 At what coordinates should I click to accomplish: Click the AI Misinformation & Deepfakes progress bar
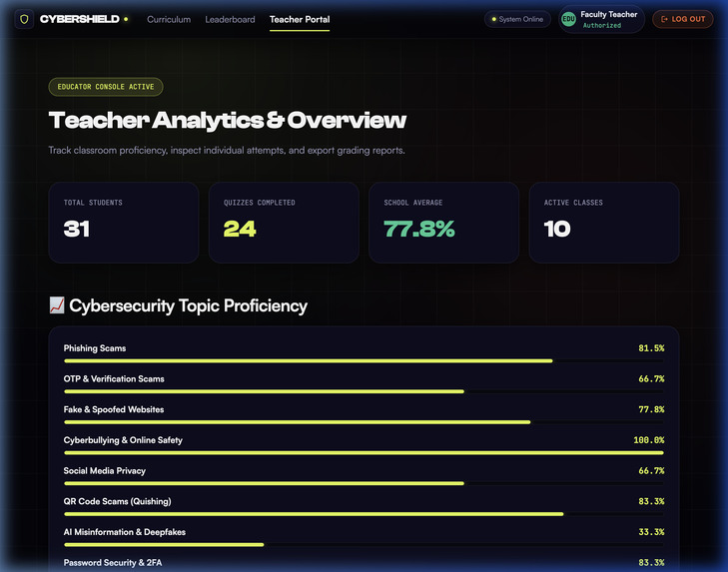(364, 545)
